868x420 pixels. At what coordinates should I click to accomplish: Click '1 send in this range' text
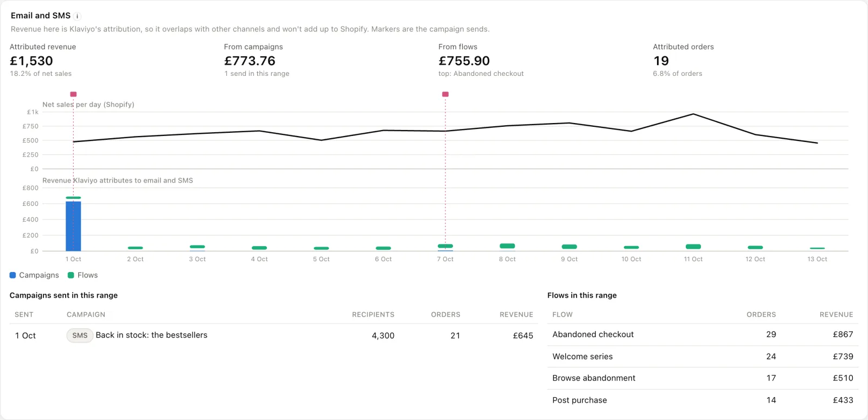(257, 74)
